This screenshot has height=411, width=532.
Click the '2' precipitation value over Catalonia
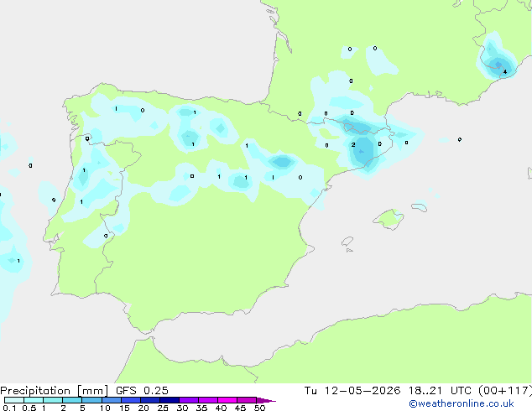point(353,145)
